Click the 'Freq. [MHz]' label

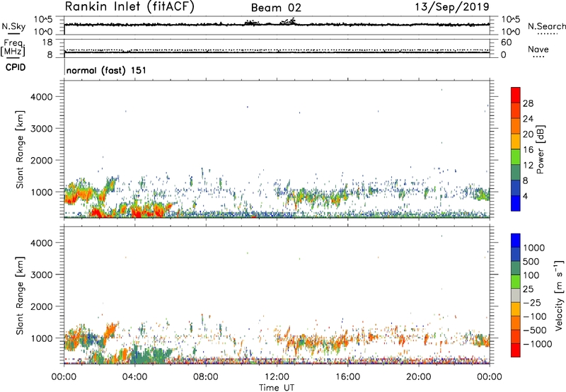click(x=13, y=48)
